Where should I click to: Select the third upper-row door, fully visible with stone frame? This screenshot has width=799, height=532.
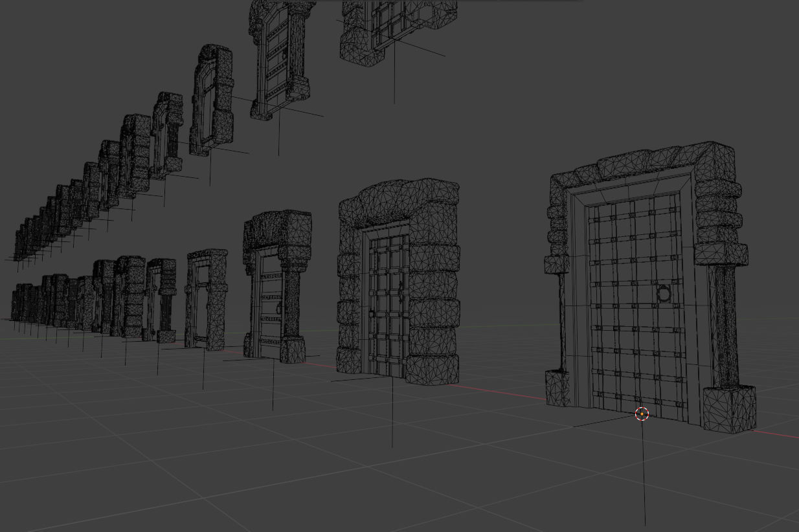(211, 100)
